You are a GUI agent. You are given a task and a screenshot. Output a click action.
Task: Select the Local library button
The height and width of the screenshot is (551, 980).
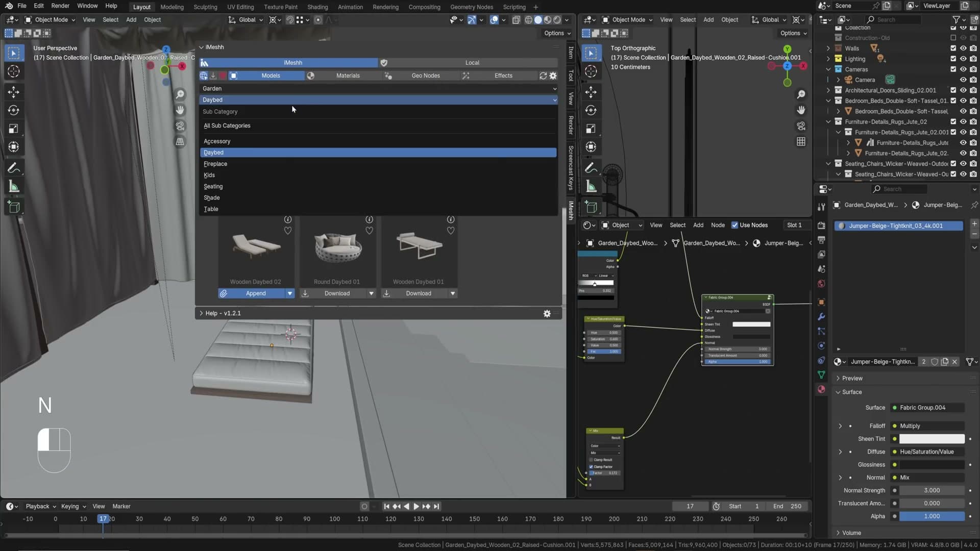(469, 63)
